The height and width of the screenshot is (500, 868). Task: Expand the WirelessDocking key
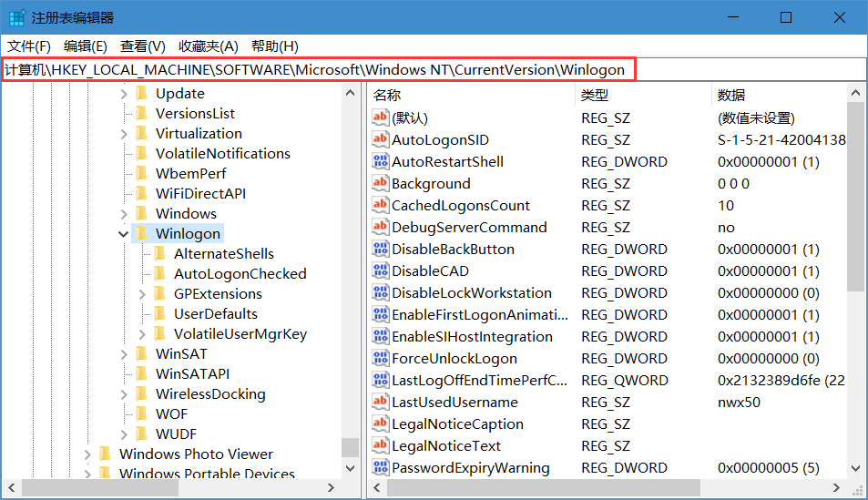tap(124, 394)
